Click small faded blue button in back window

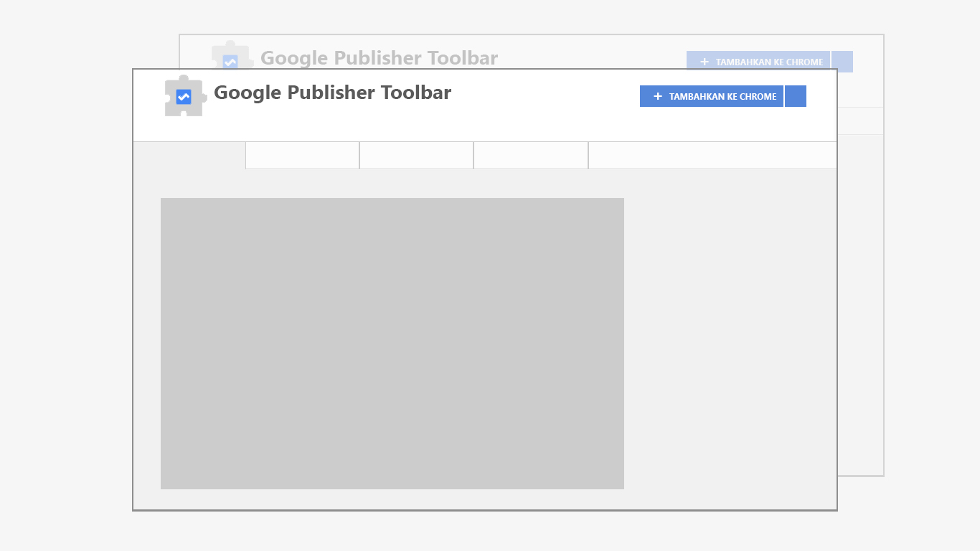[842, 62]
